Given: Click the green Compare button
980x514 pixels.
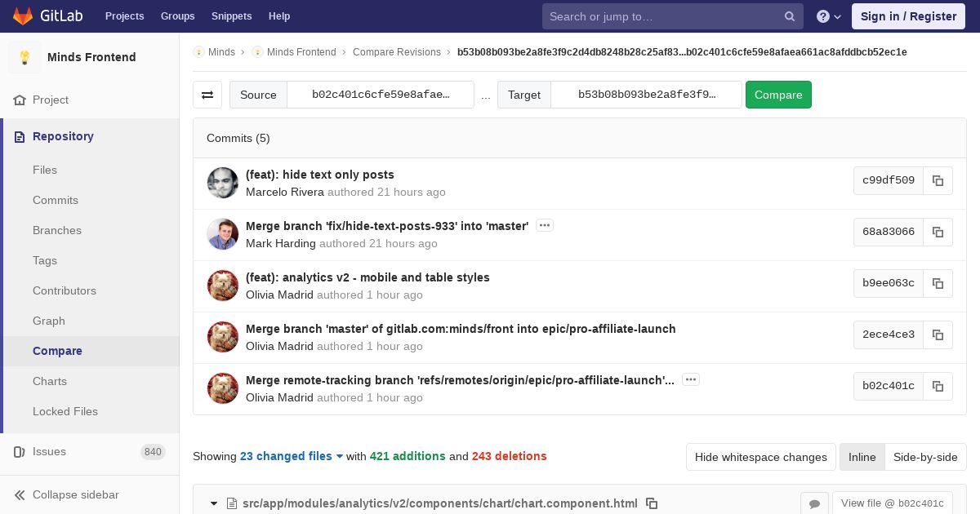Looking at the screenshot, I should [778, 95].
